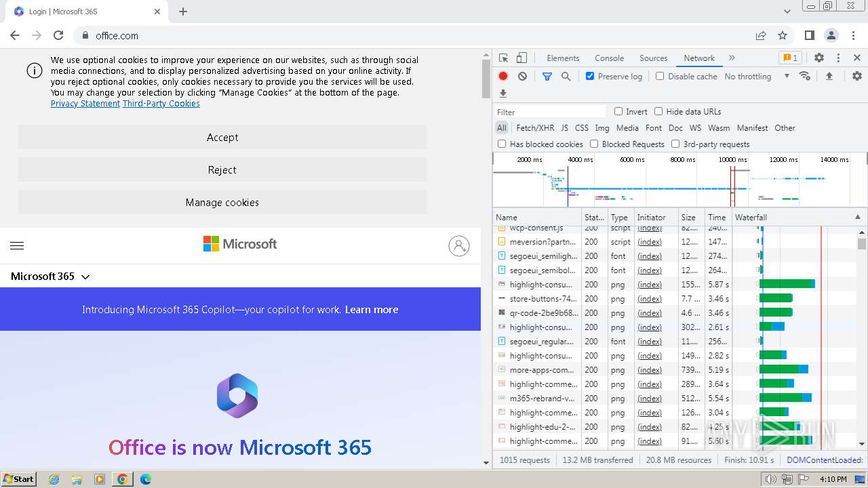Viewport: 868px width, 488px height.
Task: Open system tray volume icon
Action: [x=770, y=479]
